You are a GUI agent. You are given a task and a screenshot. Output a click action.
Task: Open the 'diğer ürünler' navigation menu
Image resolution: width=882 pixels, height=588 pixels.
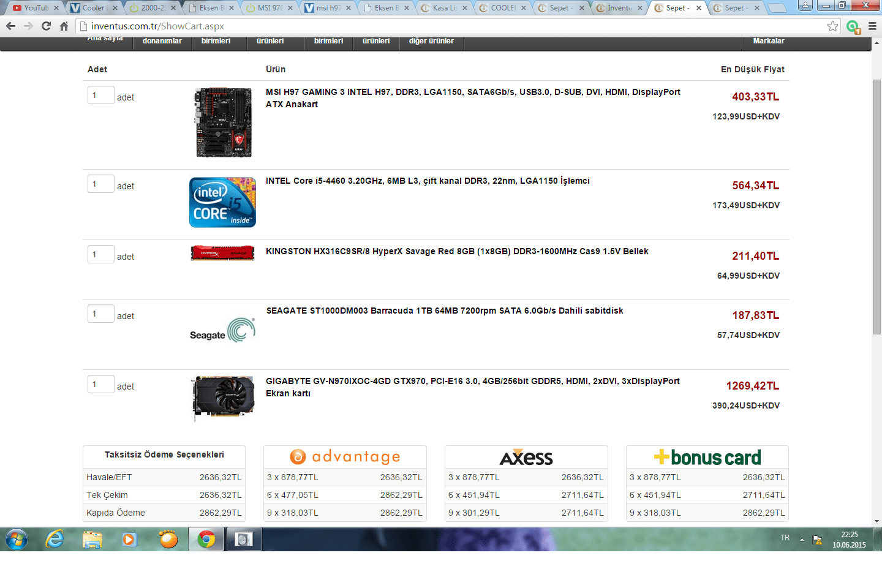pyautogui.click(x=431, y=41)
